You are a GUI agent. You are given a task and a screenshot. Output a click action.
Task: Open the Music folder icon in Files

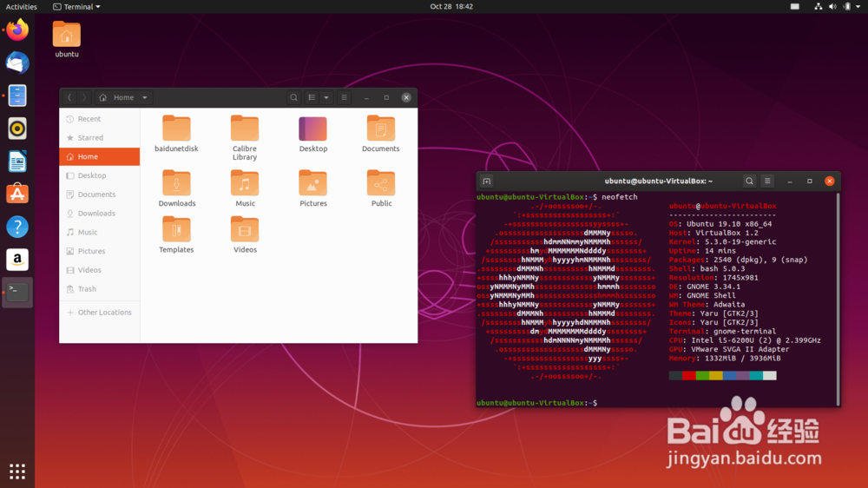coord(245,188)
